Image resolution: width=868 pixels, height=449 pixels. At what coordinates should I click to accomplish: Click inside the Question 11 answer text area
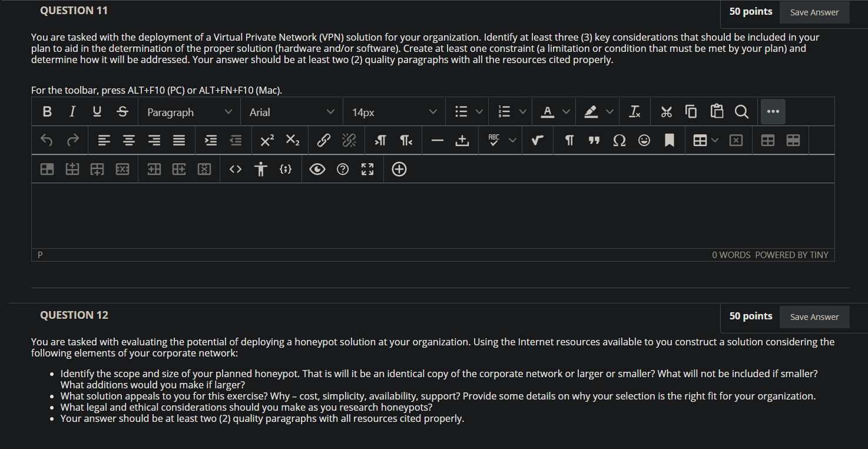tap(433, 216)
